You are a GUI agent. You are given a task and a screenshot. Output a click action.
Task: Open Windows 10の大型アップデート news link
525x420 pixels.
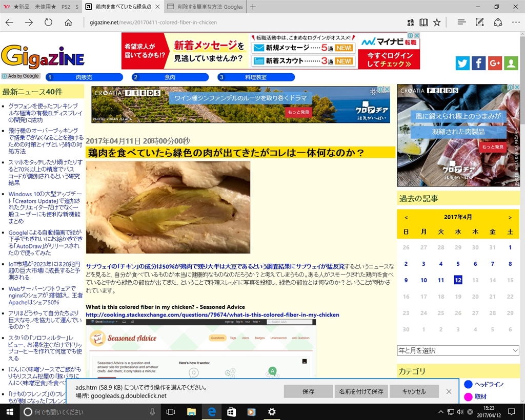click(x=45, y=207)
